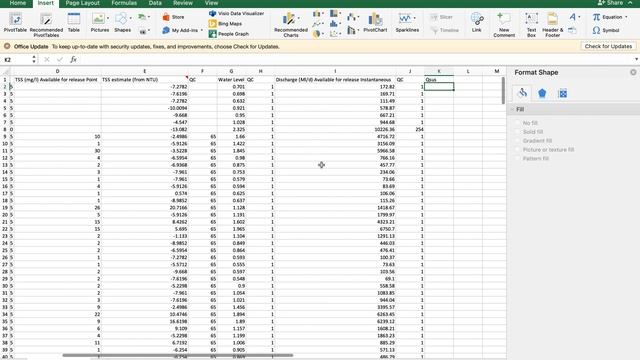The width and height of the screenshot is (640, 360).
Task: Switch to the Home tab
Action: (18, 3)
